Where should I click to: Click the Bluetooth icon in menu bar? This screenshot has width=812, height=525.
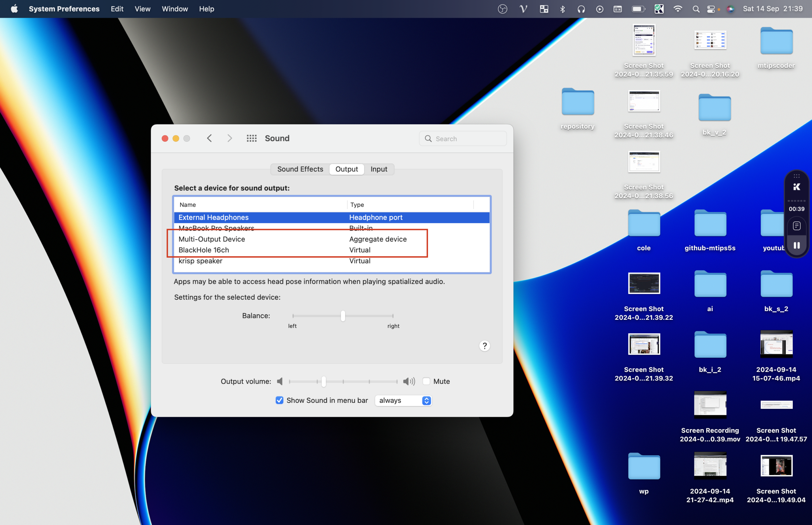pyautogui.click(x=562, y=8)
